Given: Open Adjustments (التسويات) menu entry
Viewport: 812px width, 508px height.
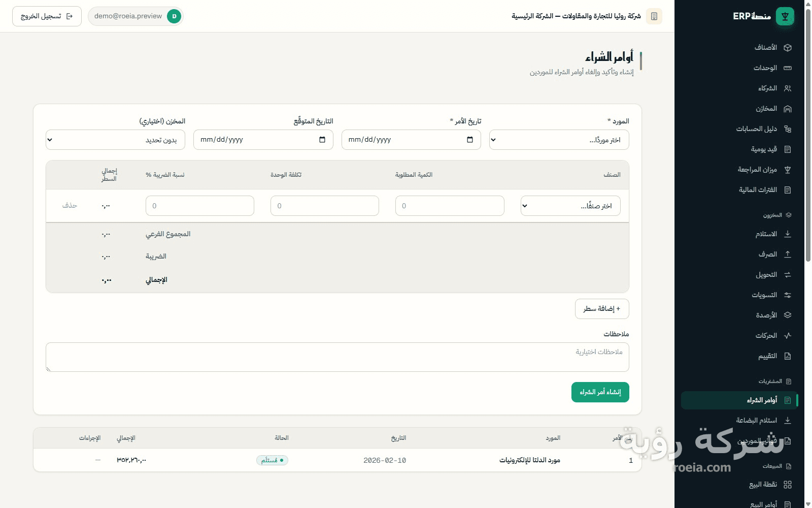Looking at the screenshot, I should [739, 295].
